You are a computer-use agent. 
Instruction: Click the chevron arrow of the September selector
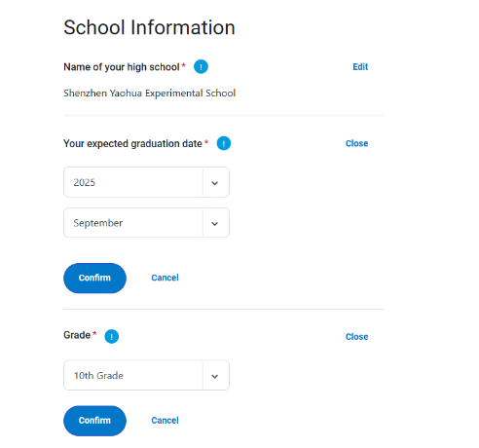[215, 224]
